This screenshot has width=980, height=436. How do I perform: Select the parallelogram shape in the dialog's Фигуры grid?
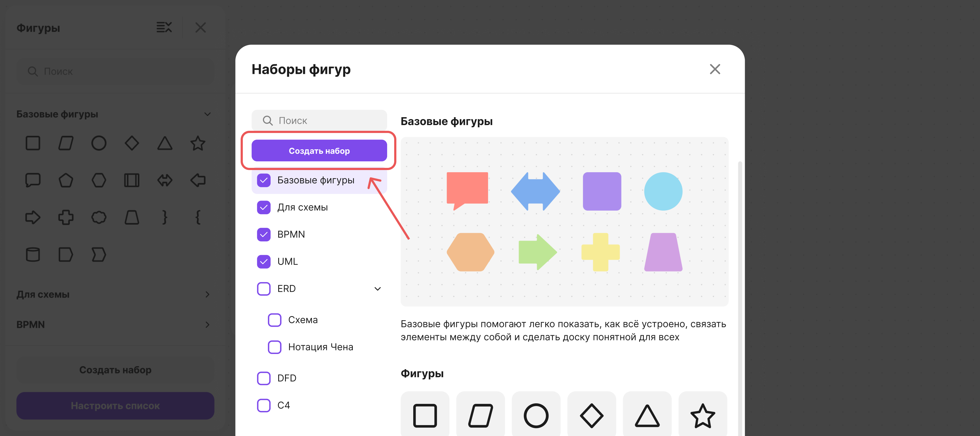click(x=480, y=416)
